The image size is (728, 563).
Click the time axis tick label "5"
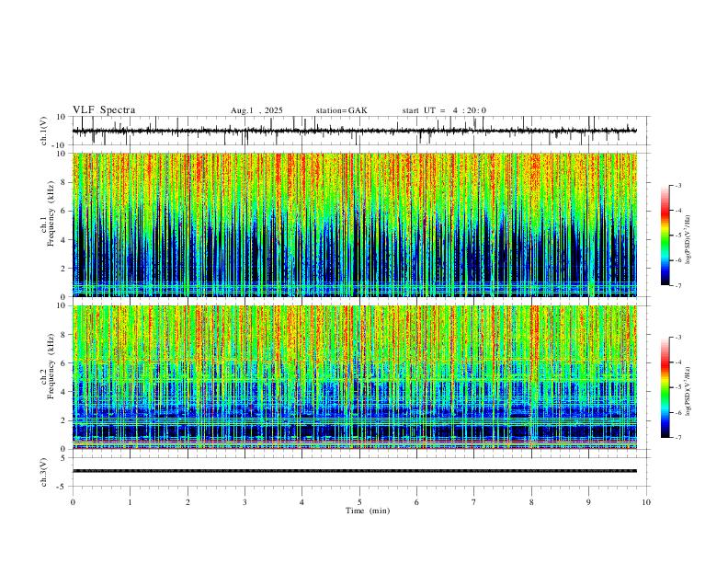(x=359, y=502)
